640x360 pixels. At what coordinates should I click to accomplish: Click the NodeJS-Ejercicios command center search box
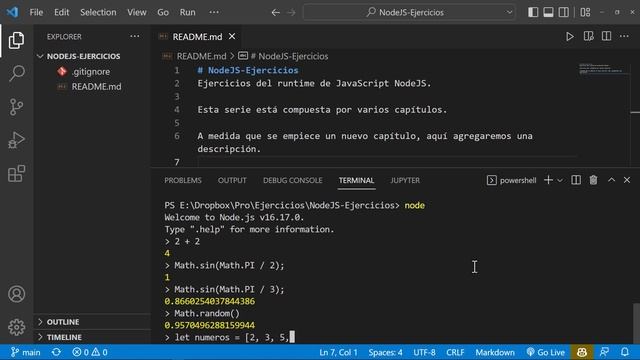(409, 12)
